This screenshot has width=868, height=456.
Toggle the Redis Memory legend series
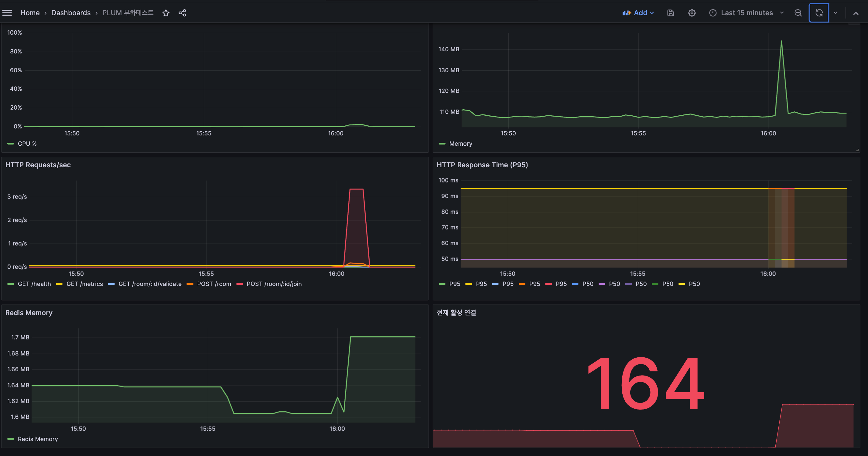point(33,439)
